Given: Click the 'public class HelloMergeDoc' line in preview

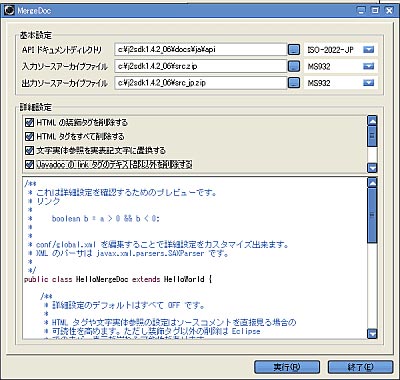Looking at the screenshot, I should (117, 279).
